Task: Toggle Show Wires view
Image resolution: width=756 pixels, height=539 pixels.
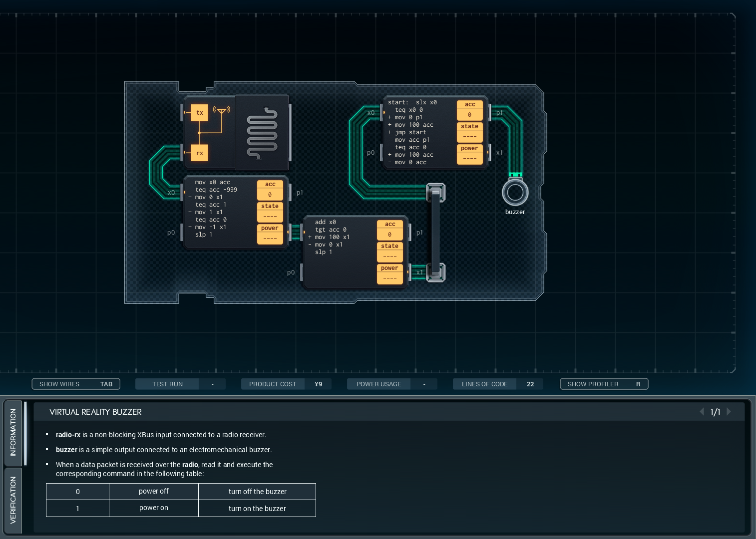Action: 76,384
